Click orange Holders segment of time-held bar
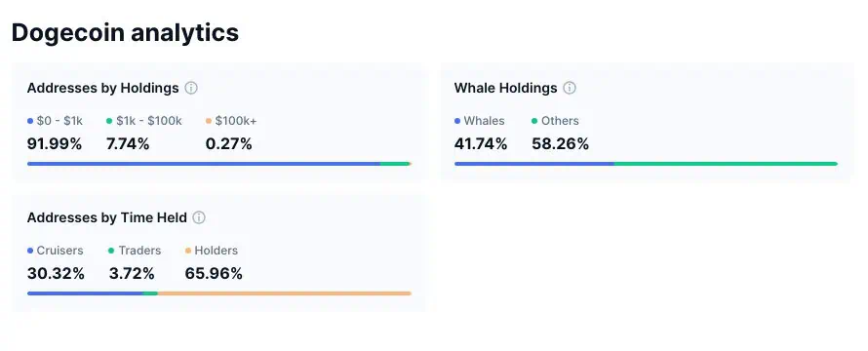Image resolution: width=868 pixels, height=351 pixels. coord(285,293)
